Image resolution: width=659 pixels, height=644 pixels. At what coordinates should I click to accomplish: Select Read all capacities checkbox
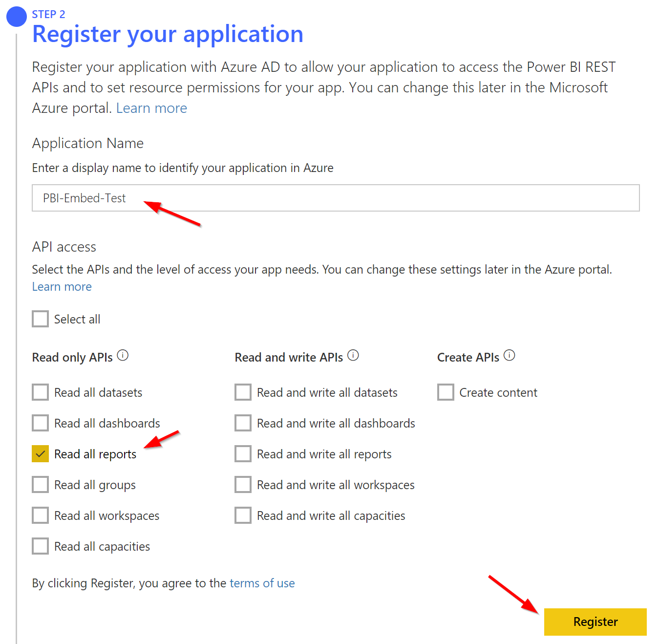tap(41, 546)
